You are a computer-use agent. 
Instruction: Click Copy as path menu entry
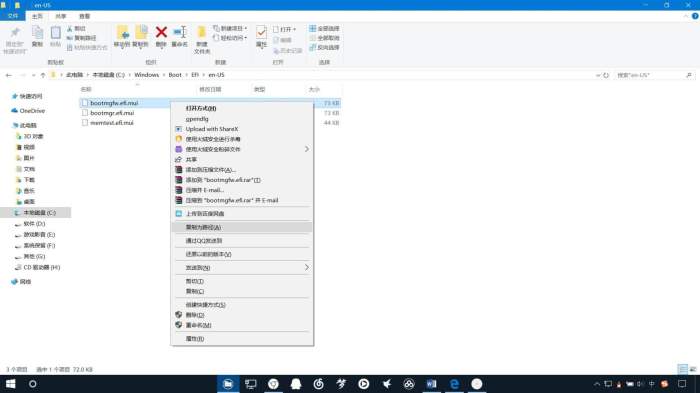242,227
